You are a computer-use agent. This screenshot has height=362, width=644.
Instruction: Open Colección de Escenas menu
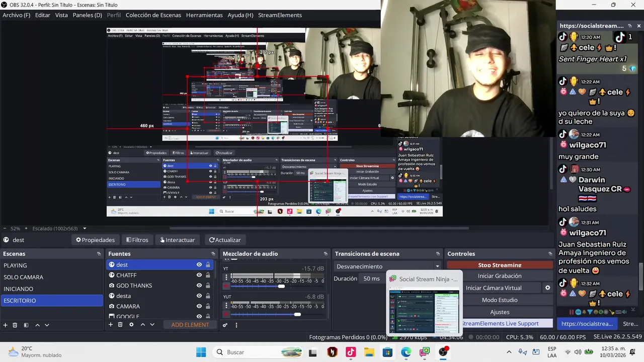[153, 15]
